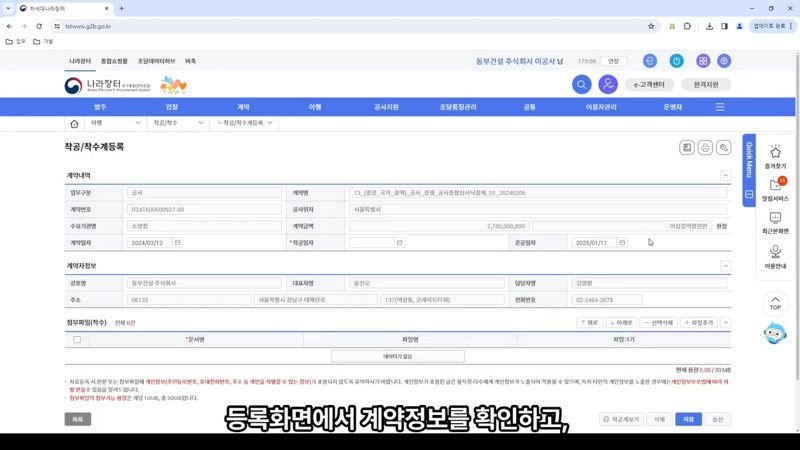Open the hamburger all-menu icon

pos(720,107)
